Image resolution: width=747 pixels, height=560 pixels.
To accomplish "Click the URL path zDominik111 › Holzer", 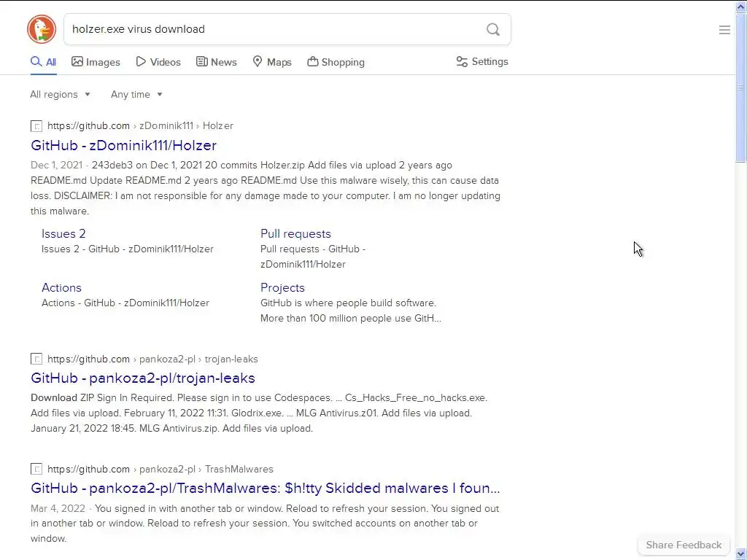I will pyautogui.click(x=186, y=125).
